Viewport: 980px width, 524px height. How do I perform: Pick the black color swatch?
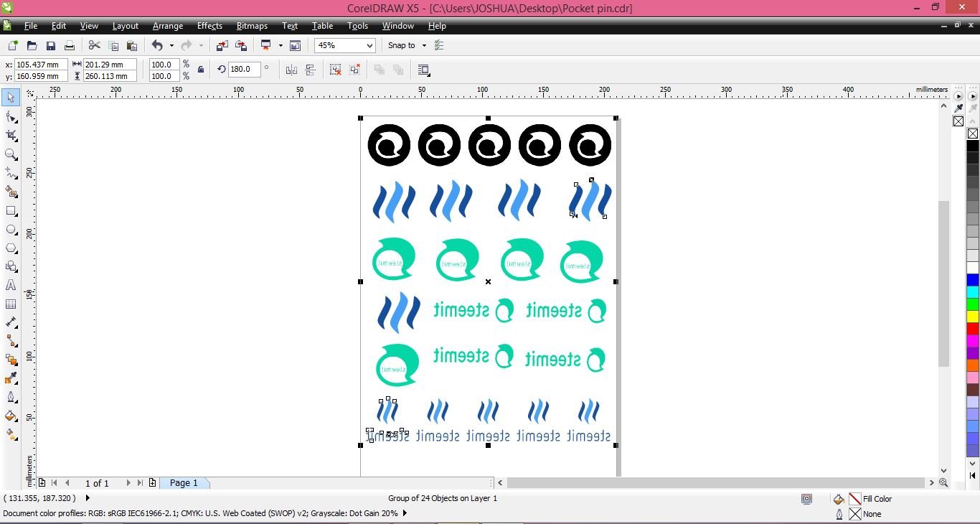pyautogui.click(x=973, y=146)
